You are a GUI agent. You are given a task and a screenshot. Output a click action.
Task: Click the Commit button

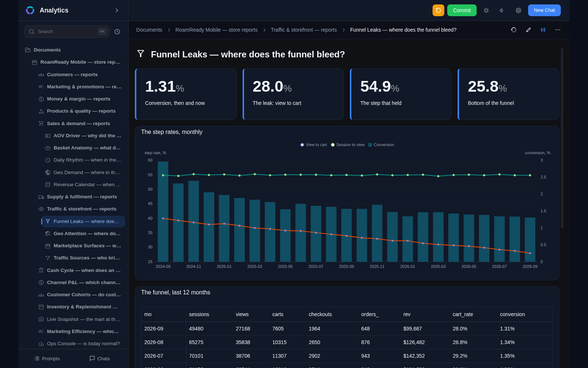click(x=462, y=10)
